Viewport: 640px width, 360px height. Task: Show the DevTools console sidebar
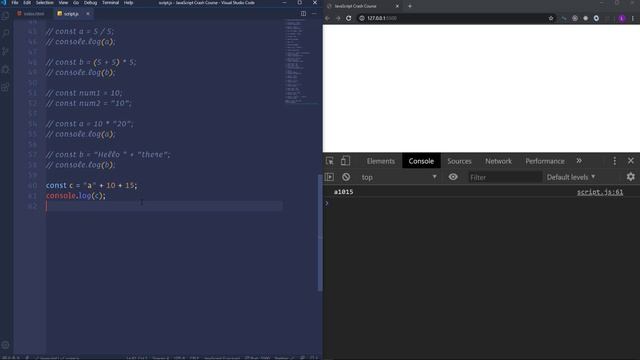[x=329, y=177]
